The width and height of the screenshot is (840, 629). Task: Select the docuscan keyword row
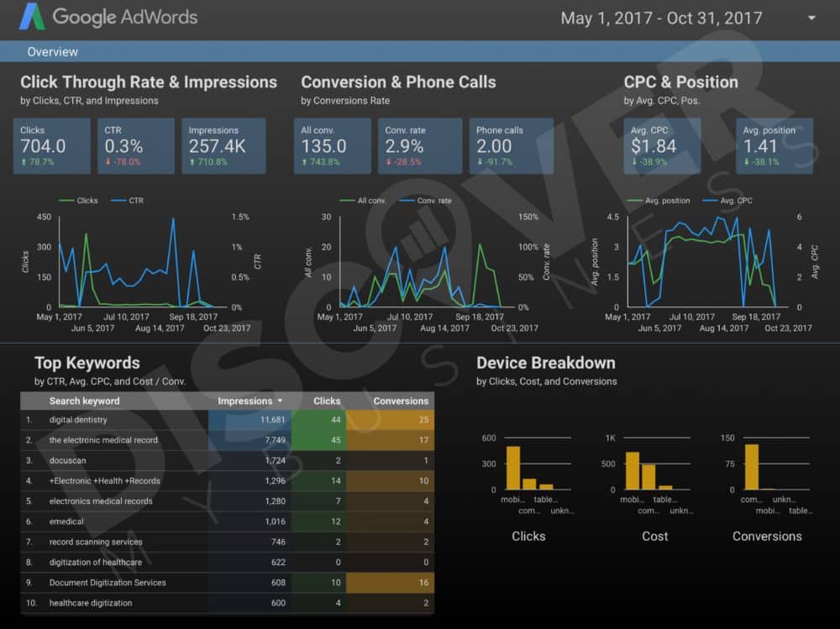point(227,460)
